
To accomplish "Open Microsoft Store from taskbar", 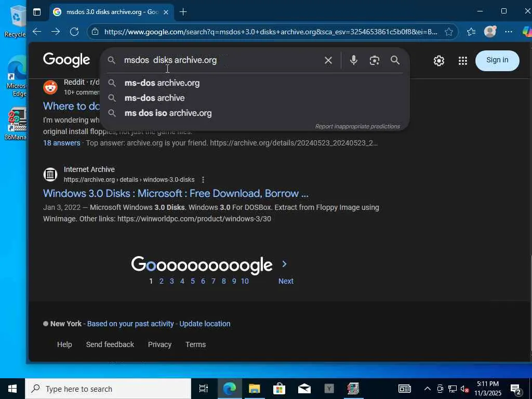I will coord(279,389).
